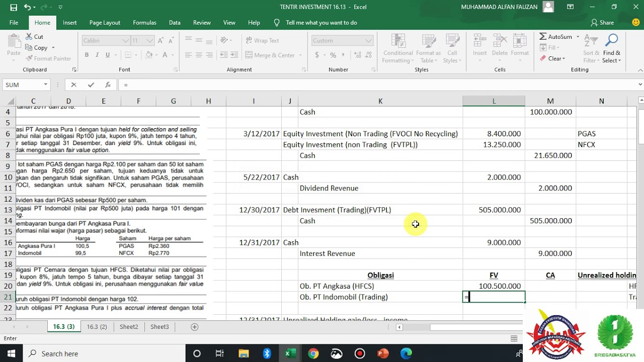
Task: Select column K header
Action: [380, 101]
